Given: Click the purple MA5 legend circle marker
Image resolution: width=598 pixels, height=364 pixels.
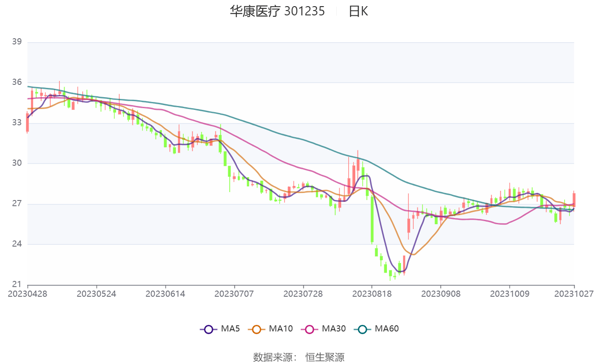Looking at the screenshot, I should (x=209, y=329).
